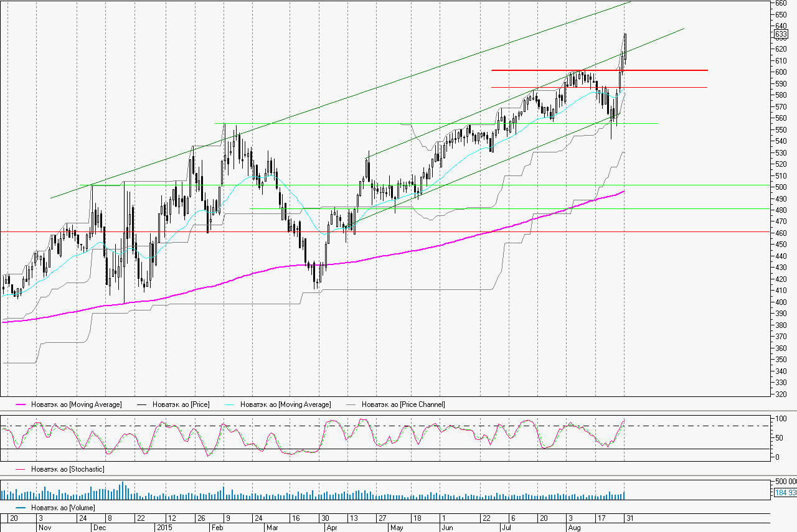Select the Aug month label on time axis
The width and height of the screenshot is (797, 532).
pos(573,527)
